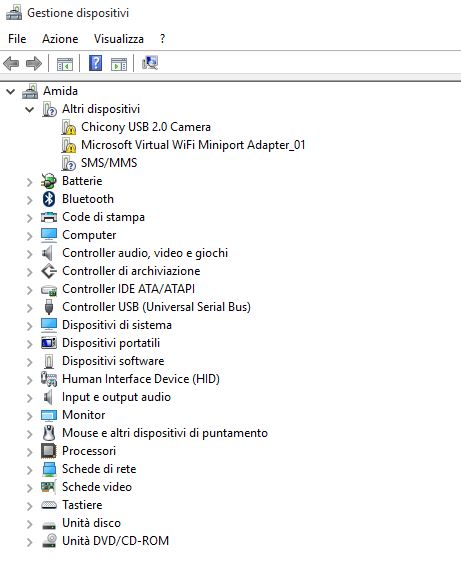This screenshot has width=461, height=569.
Task: Click the Mouse category icon
Action: pos(49,433)
